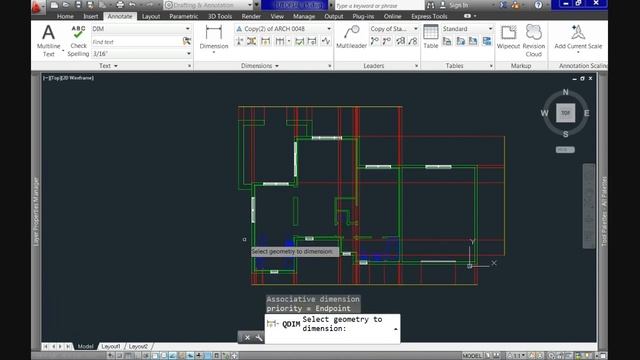Open the Express Tools ribbon tab
Viewport: 640px width, 360px height.
pos(429,16)
